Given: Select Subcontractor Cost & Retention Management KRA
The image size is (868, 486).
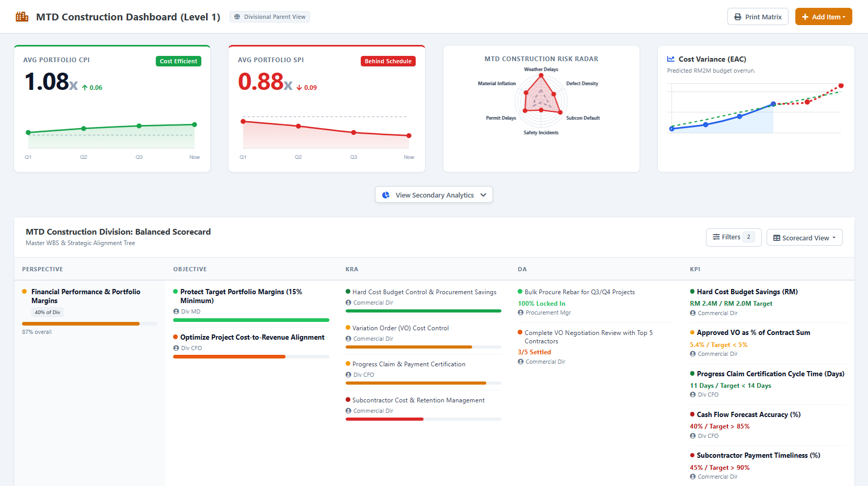Looking at the screenshot, I should pos(418,400).
